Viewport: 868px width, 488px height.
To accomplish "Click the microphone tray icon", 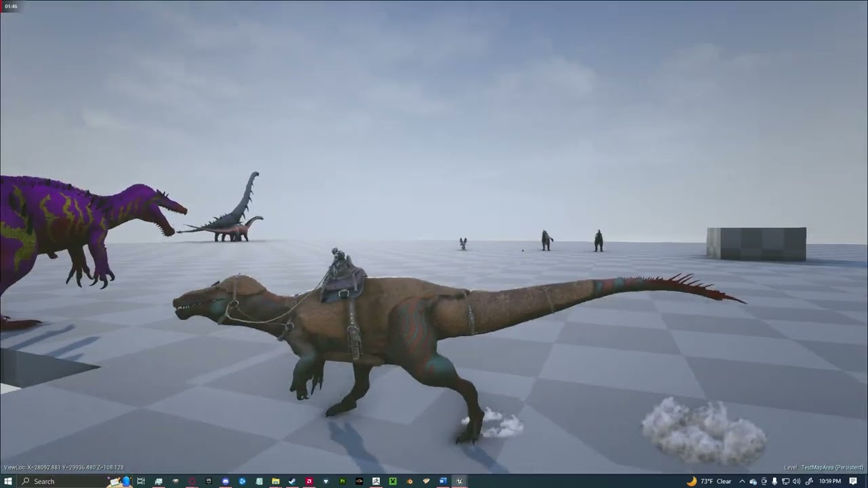I will coord(774,481).
